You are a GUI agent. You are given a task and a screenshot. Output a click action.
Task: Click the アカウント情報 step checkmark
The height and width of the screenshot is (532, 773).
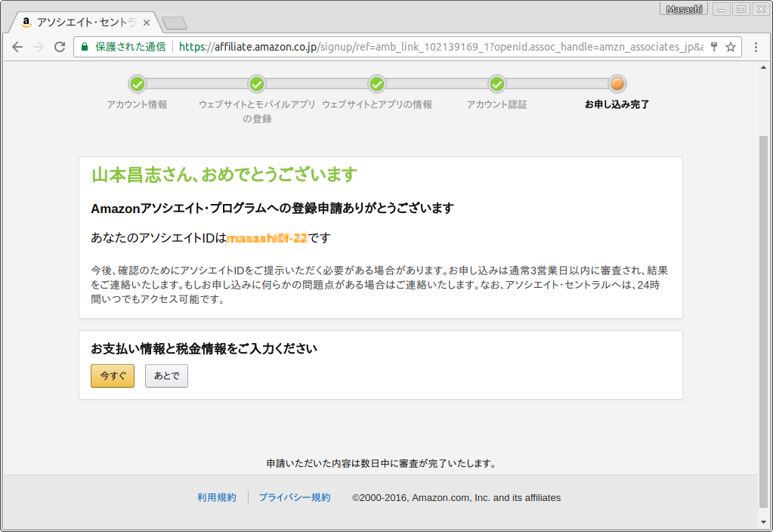point(138,85)
